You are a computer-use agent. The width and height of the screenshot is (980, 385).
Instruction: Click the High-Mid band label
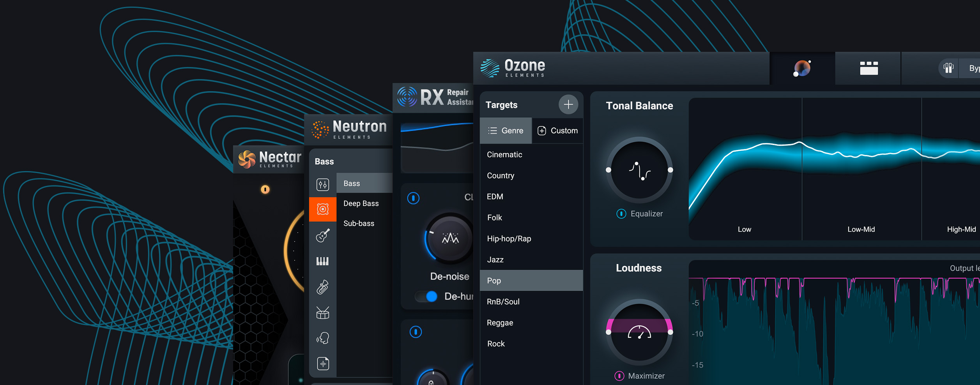961,230
